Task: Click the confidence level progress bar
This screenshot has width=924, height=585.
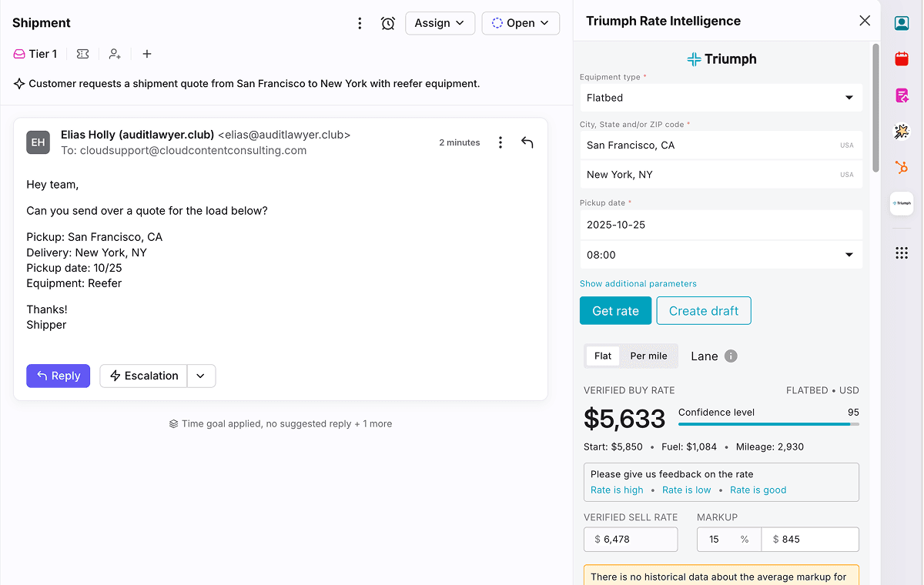Action: [x=768, y=424]
